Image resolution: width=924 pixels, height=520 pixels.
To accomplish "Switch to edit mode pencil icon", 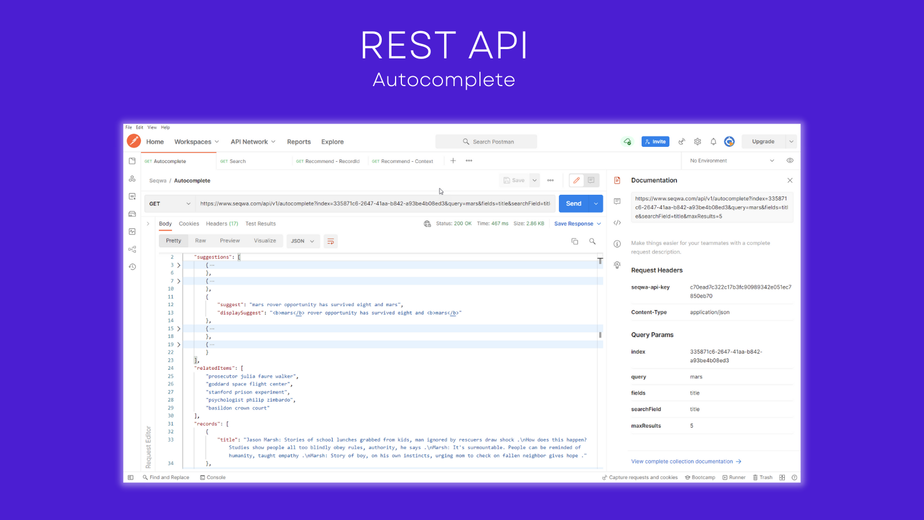I will (x=576, y=180).
